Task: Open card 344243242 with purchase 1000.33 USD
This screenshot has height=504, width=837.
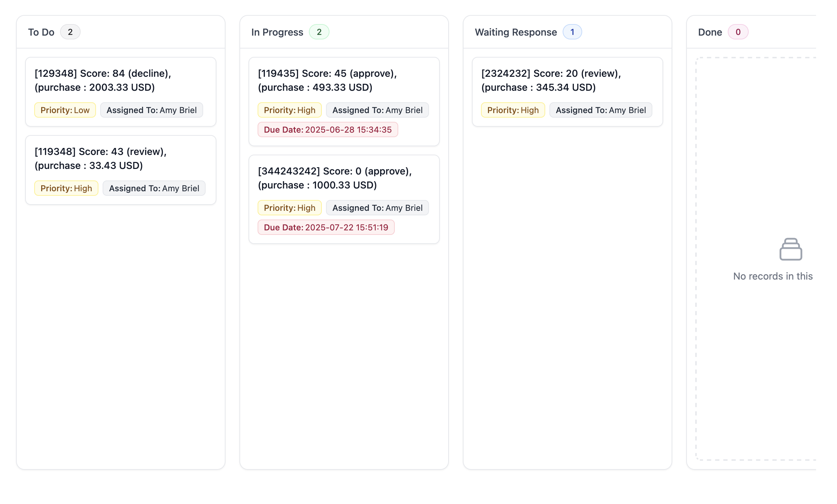Action: click(x=334, y=178)
